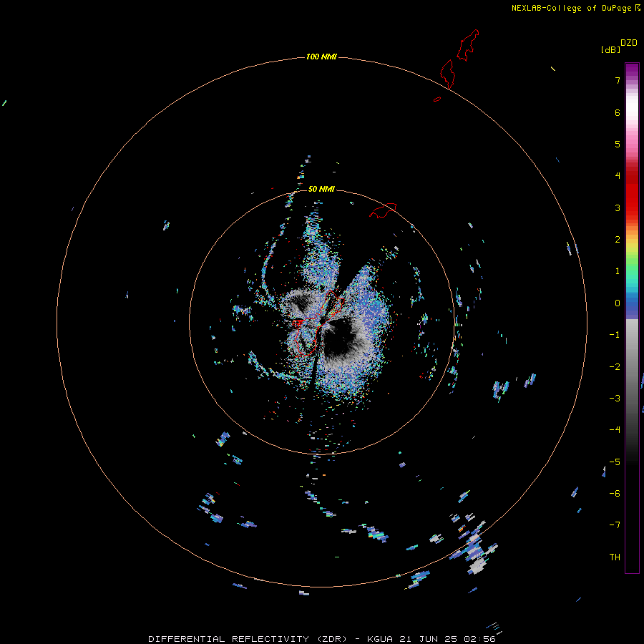
Task: Click the colorbar value -6 label
Action: click(x=615, y=494)
